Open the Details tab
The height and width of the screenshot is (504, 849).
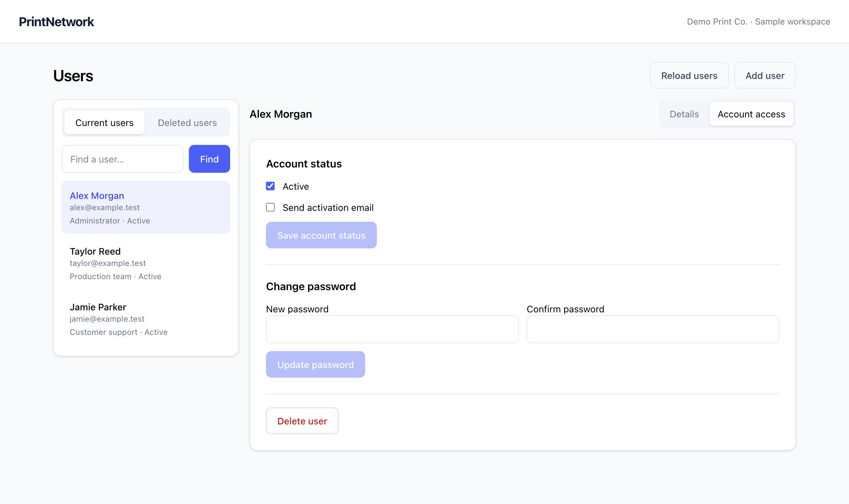coord(684,114)
